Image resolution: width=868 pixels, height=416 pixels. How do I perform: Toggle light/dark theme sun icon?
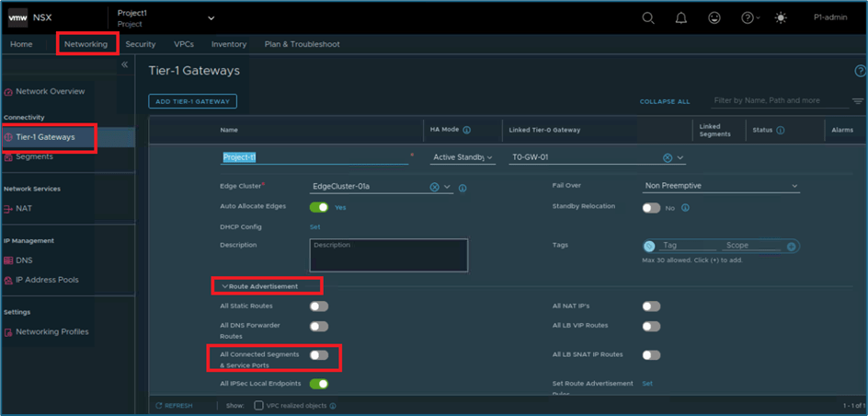pyautogui.click(x=782, y=17)
